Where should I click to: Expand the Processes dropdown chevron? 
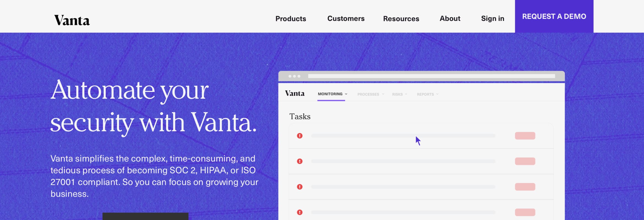pos(383,94)
